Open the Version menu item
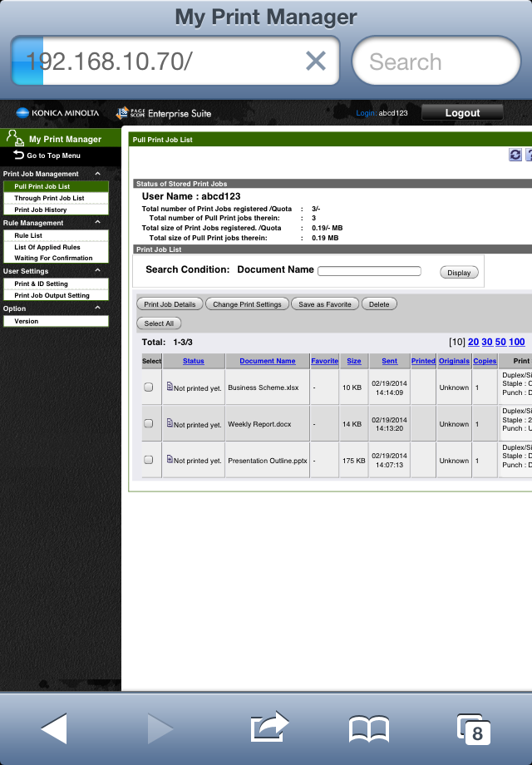 pyautogui.click(x=56, y=321)
